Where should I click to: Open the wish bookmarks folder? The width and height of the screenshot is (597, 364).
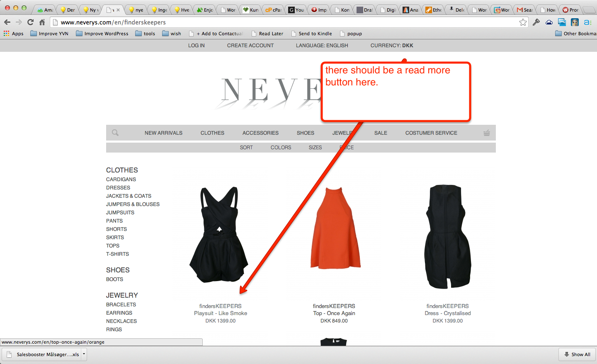coord(172,34)
